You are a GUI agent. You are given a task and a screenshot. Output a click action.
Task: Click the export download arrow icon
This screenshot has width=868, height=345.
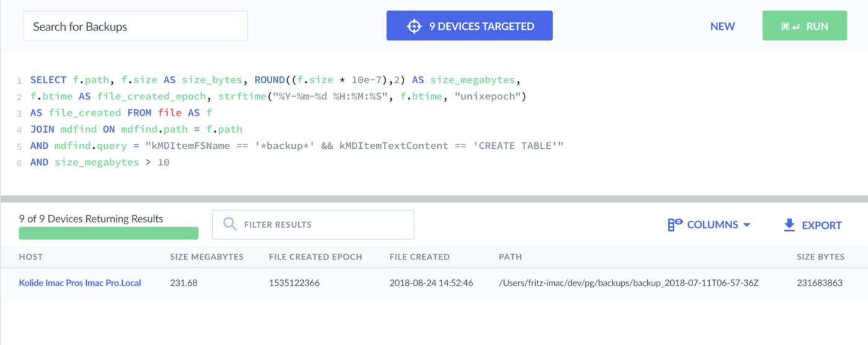(789, 225)
